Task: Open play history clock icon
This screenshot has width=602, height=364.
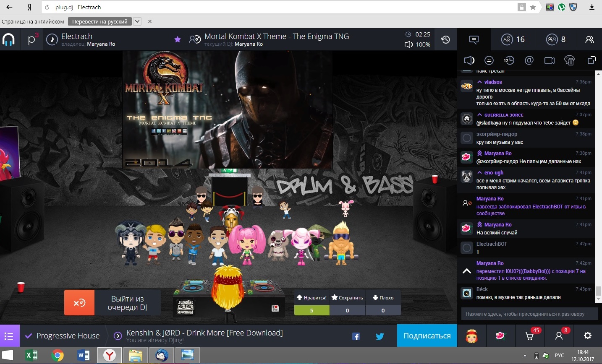Action: (445, 39)
